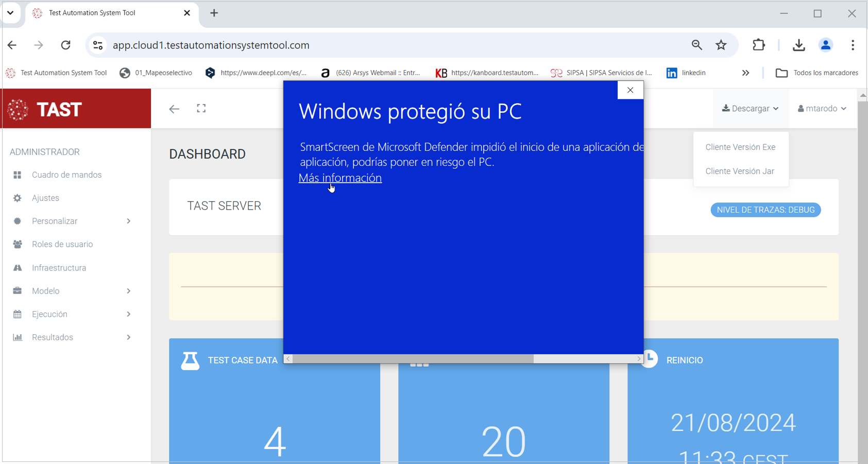Click the Más información link
This screenshot has height=464, width=868.
[x=340, y=178]
